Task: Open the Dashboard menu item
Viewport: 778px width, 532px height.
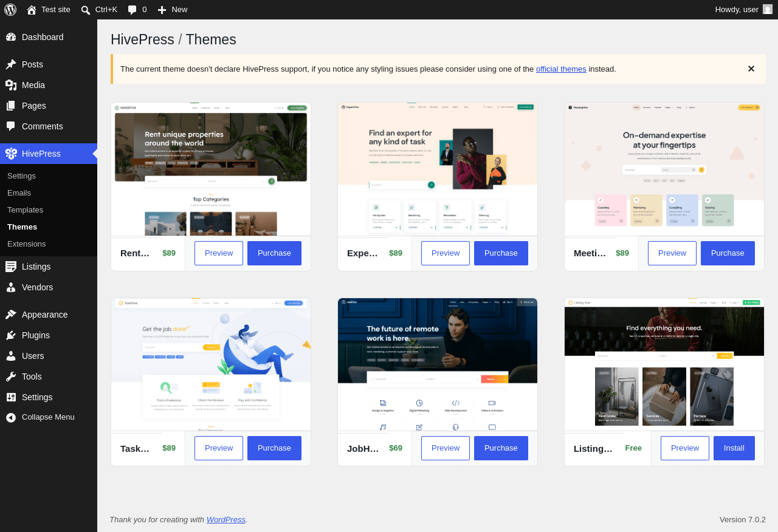Action: pos(49,37)
